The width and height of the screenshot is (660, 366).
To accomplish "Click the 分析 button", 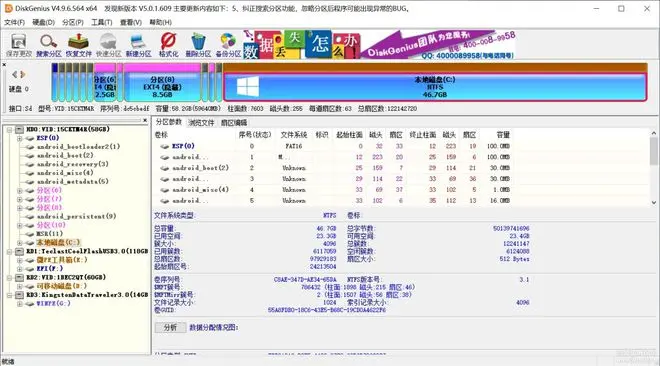I will 170,327.
